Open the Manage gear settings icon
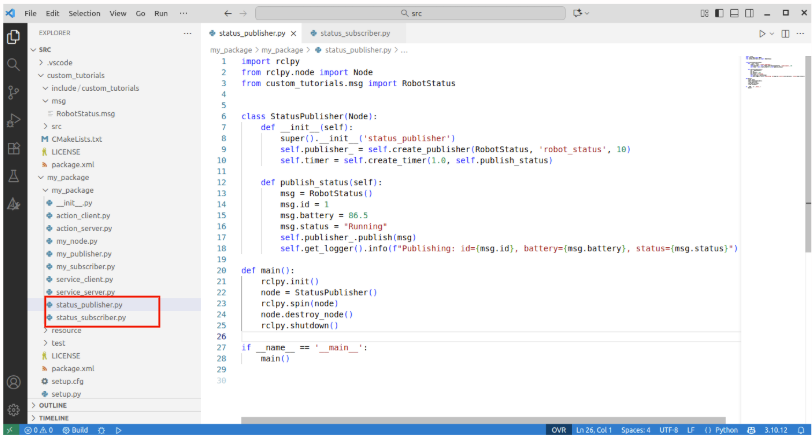 point(13,408)
